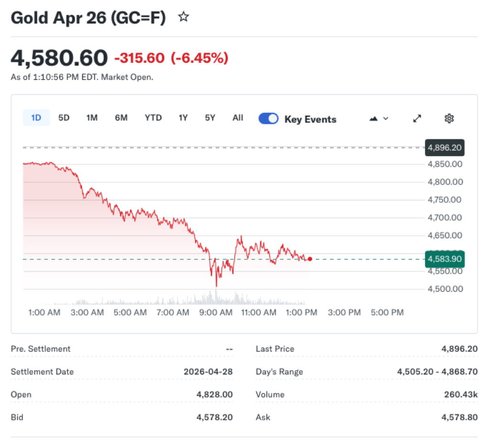This screenshot has width=490, height=448.
Task: Click the green 4,583.90 price badge
Action: pyautogui.click(x=445, y=259)
